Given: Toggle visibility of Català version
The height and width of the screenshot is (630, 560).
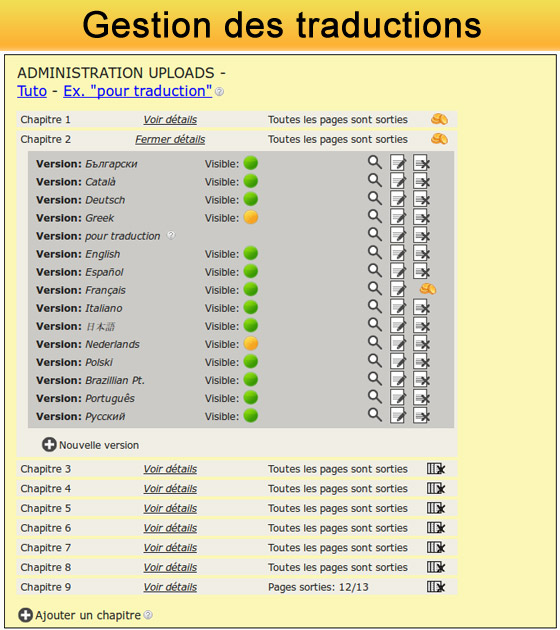Looking at the screenshot, I should coord(251,181).
